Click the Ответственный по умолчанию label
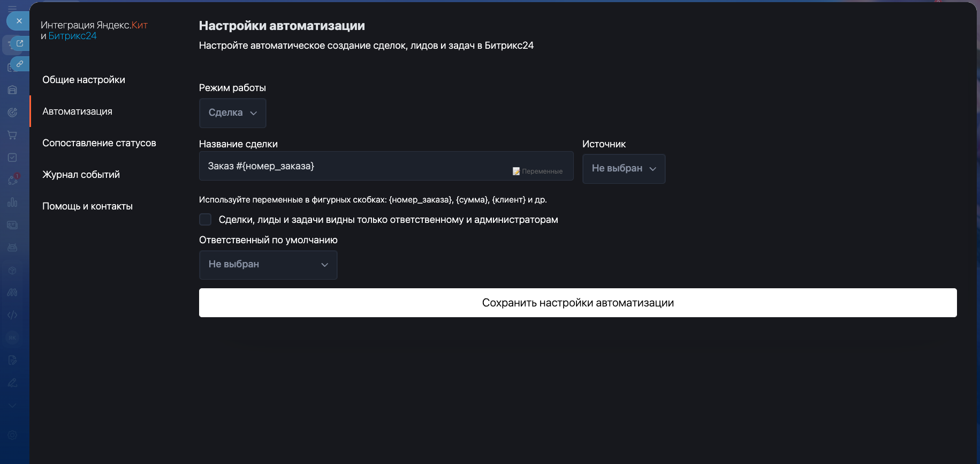 268,240
